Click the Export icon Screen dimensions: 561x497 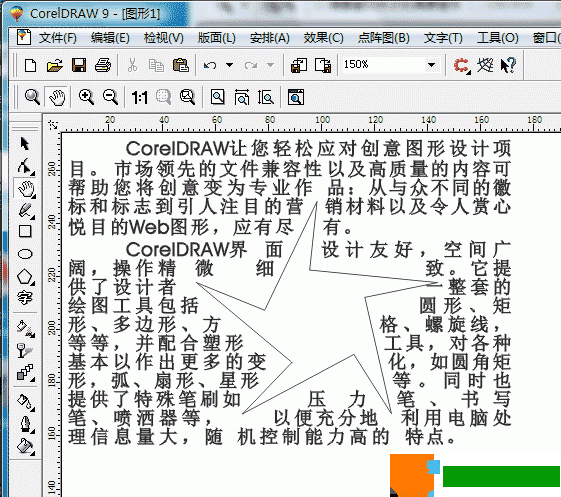tap(323, 65)
